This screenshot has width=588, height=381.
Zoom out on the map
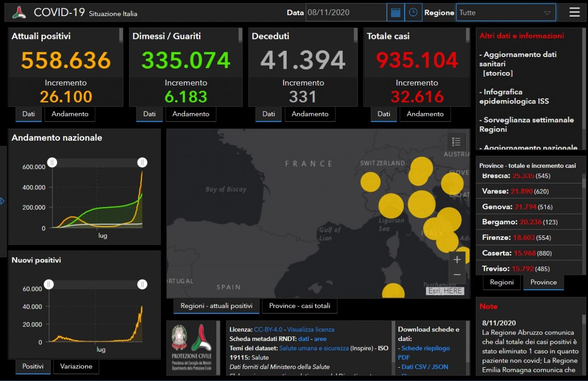click(457, 275)
